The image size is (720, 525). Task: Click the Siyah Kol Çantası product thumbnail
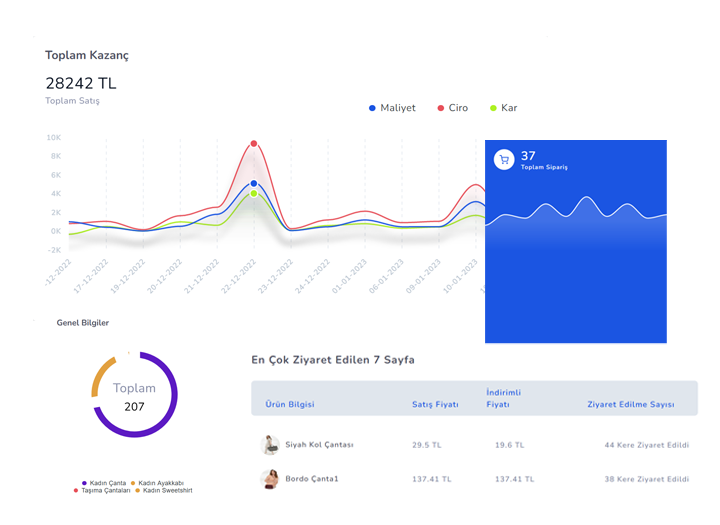(x=269, y=445)
